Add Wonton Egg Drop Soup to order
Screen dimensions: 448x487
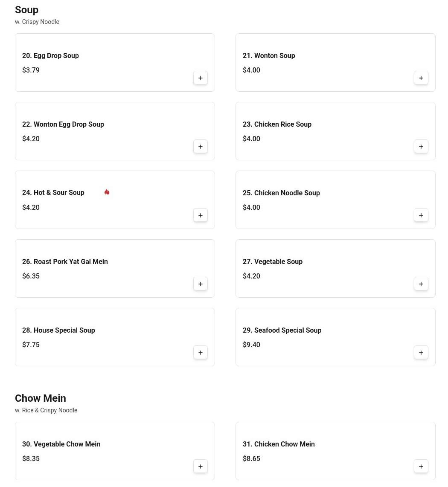[x=201, y=147]
